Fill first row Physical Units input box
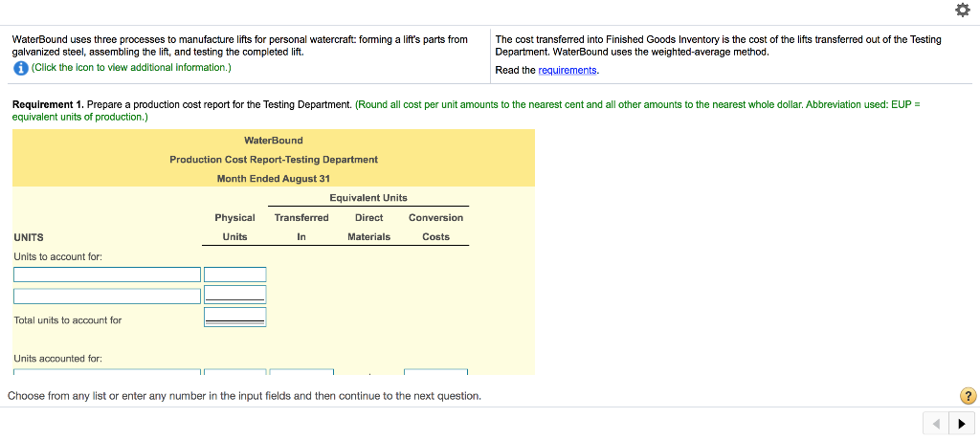The image size is (980, 440). point(235,275)
